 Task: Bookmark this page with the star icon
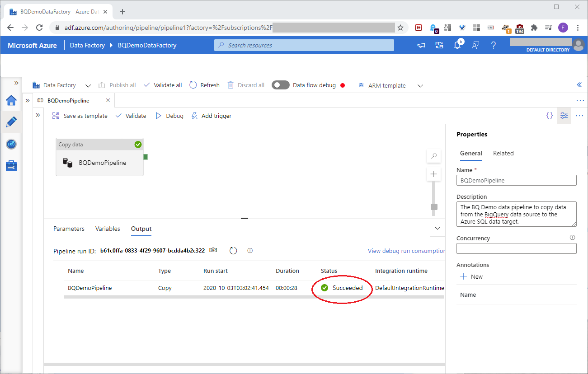[x=400, y=28]
